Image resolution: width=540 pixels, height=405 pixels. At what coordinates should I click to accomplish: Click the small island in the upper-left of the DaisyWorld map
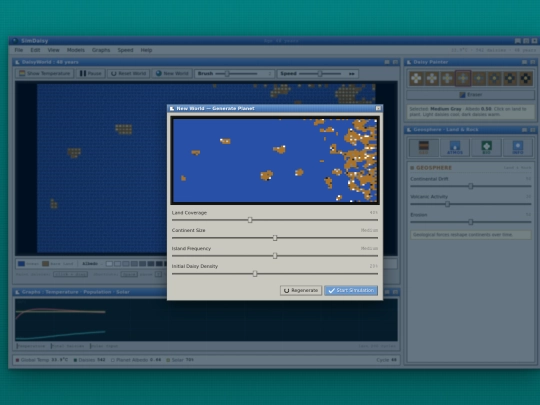tap(124, 129)
